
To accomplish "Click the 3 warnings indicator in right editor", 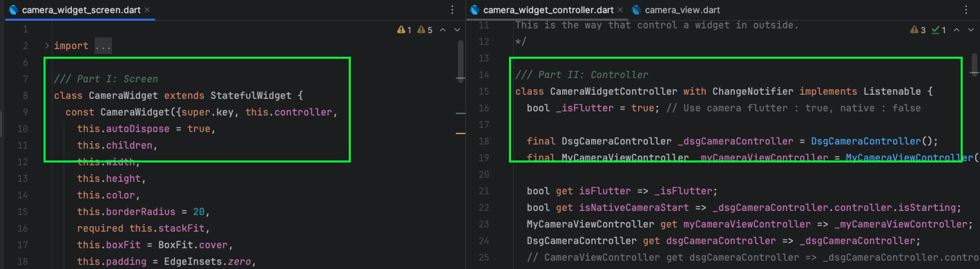I will click(919, 30).
